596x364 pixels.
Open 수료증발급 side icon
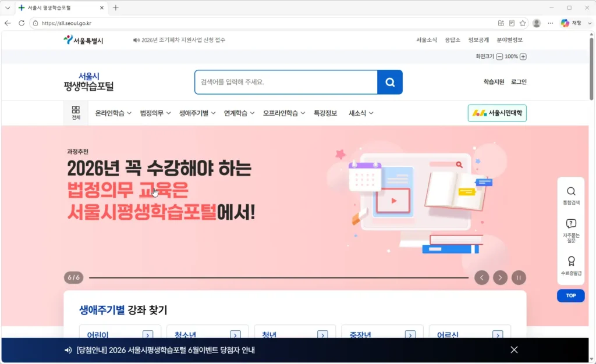tap(571, 266)
